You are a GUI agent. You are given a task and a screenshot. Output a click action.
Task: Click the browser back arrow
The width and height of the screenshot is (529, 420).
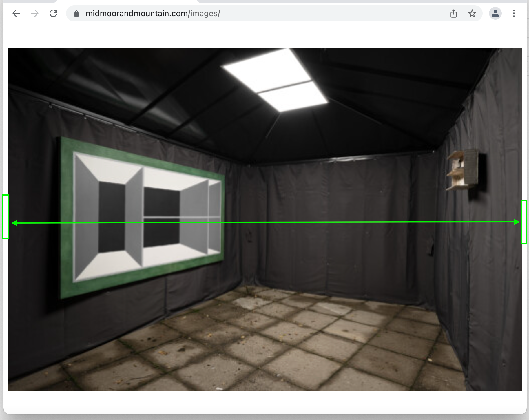16,13
